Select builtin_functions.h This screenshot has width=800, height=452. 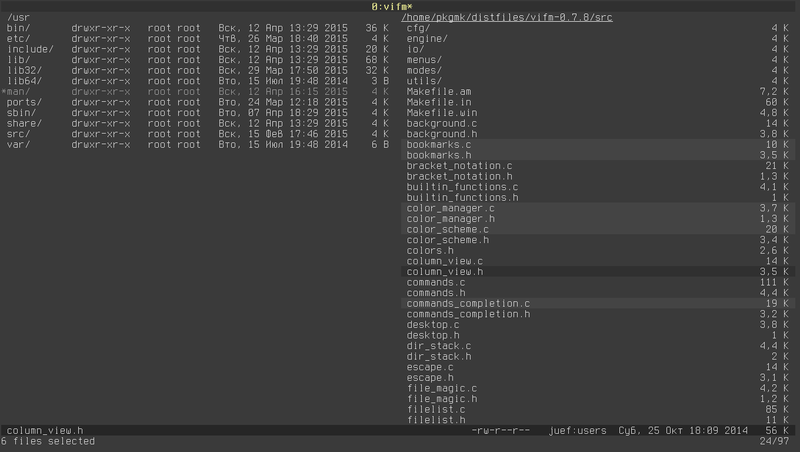coord(598,197)
